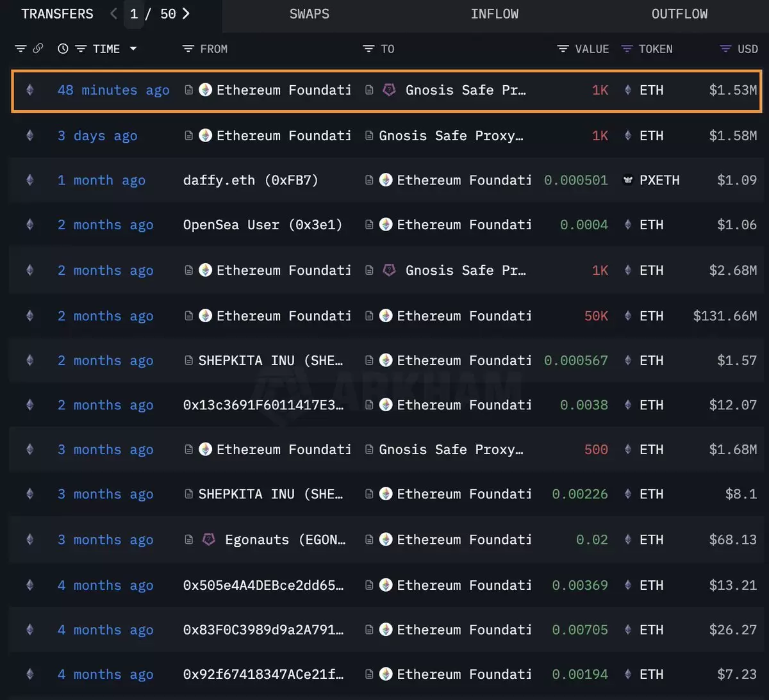Open the USD column filter
This screenshot has width=769, height=700.
click(725, 49)
